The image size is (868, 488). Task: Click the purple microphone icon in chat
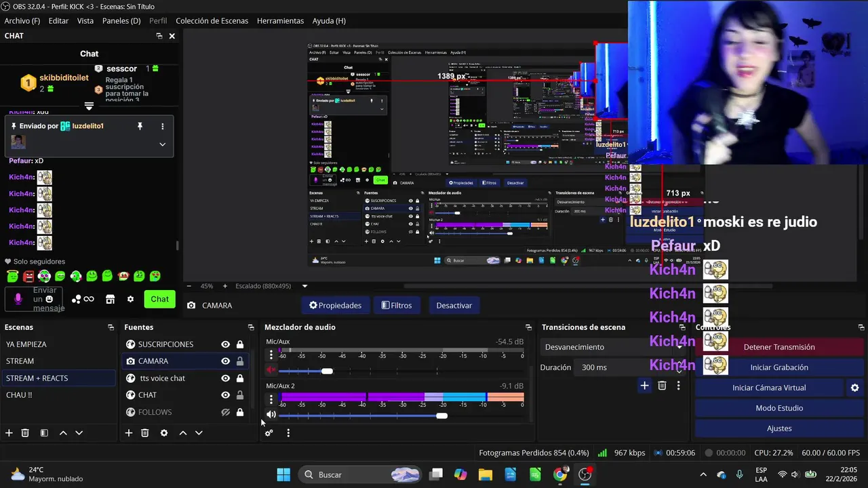pyautogui.click(x=18, y=299)
